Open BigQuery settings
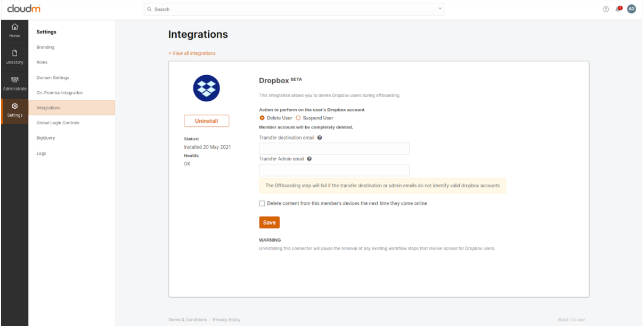 click(45, 138)
